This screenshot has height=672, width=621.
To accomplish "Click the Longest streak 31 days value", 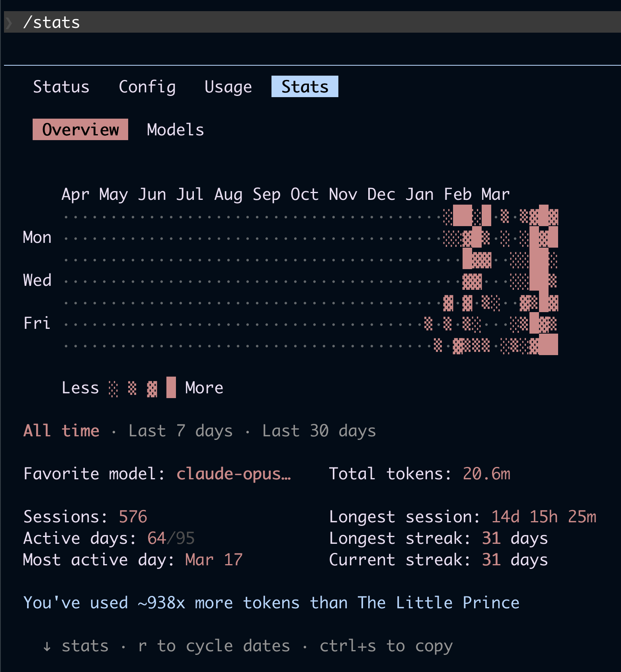I will tap(515, 538).
